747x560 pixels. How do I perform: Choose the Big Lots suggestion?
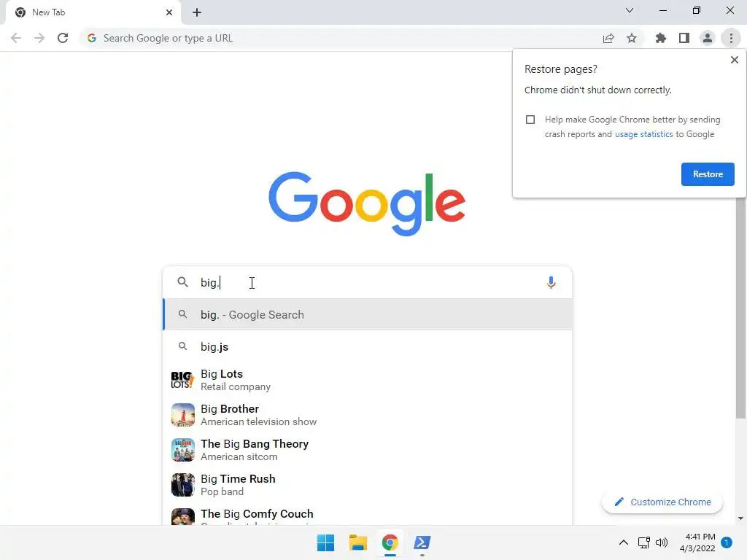[368, 380]
